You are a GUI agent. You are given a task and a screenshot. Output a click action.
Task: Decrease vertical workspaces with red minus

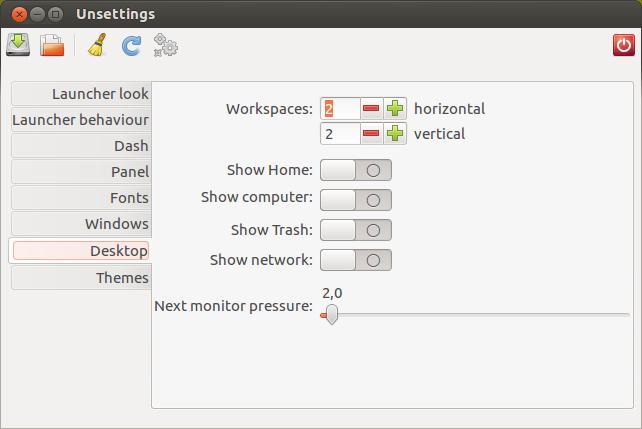371,133
